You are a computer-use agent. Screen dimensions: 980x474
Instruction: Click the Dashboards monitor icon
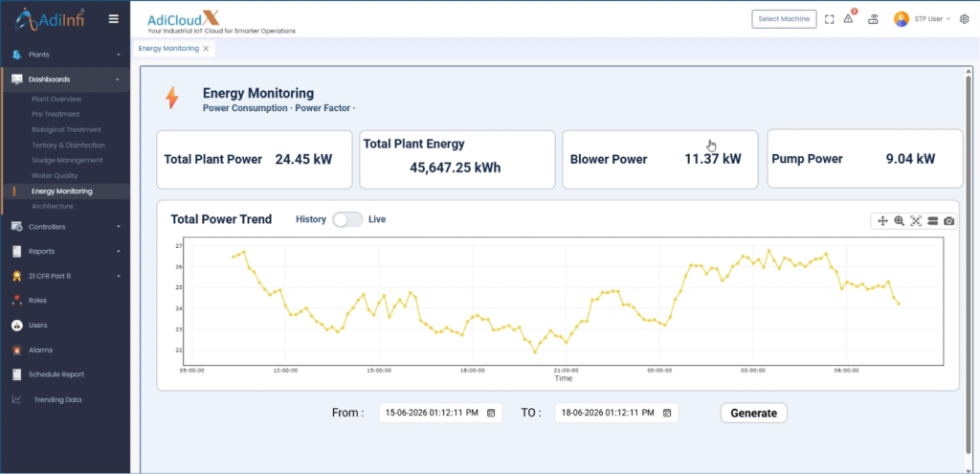tap(17, 79)
